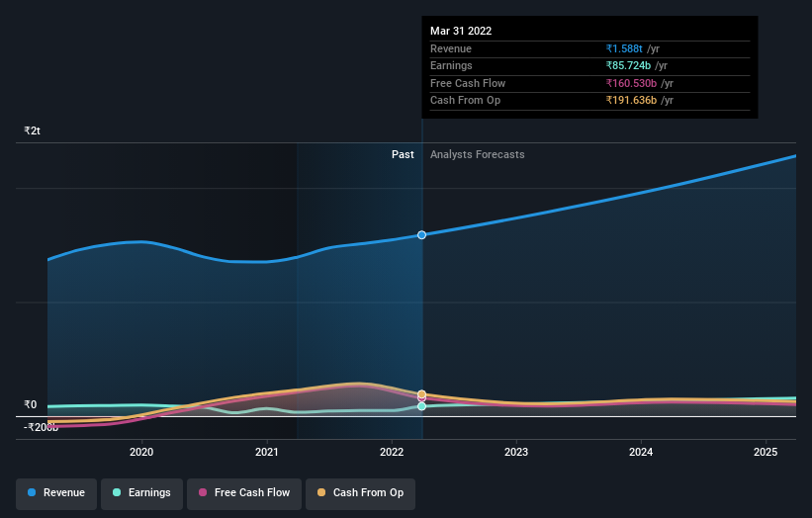This screenshot has width=812, height=518.
Task: Click the Revenue row label in tooltip
Action: tap(451, 48)
